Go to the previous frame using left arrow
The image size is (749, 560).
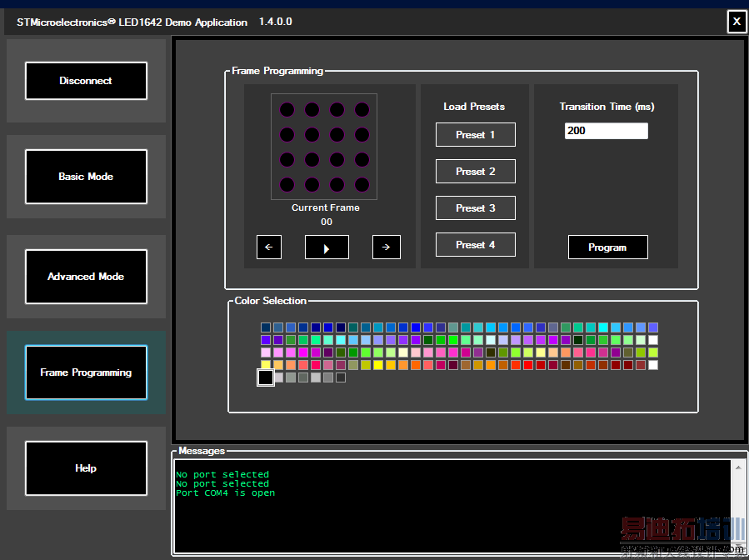(269, 247)
